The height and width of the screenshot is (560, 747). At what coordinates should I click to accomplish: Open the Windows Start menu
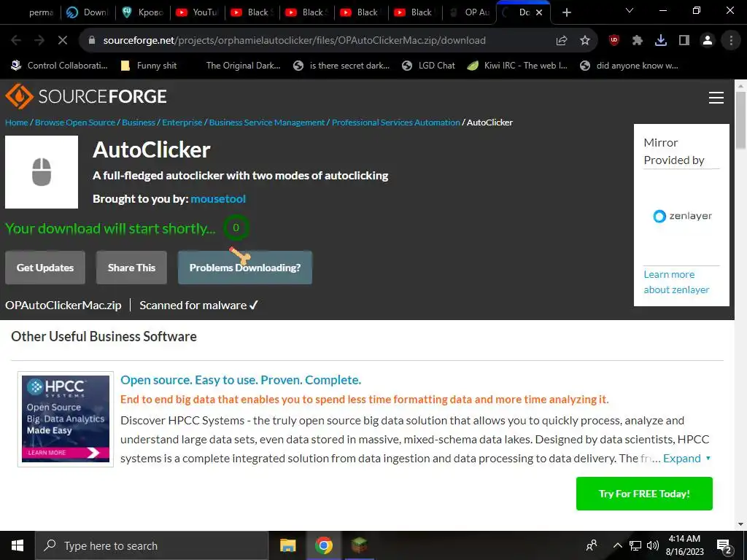18,545
